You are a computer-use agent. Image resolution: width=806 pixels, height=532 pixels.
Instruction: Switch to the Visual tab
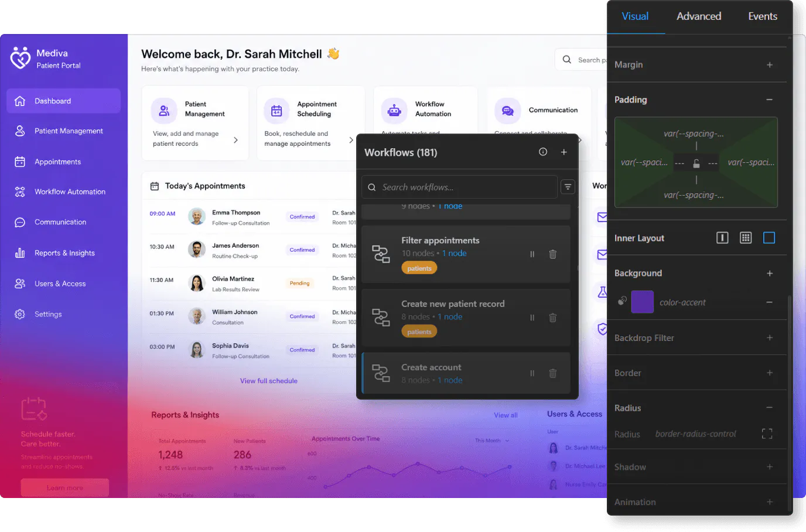click(x=635, y=16)
